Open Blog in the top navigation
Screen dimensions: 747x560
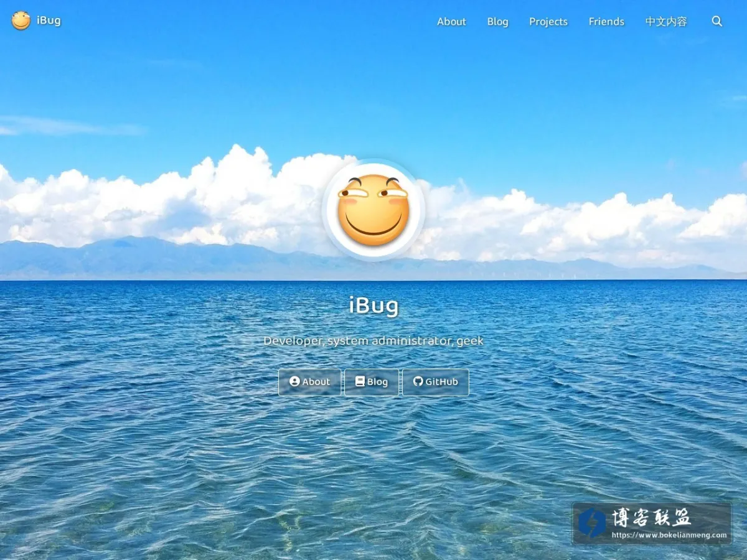coord(498,21)
